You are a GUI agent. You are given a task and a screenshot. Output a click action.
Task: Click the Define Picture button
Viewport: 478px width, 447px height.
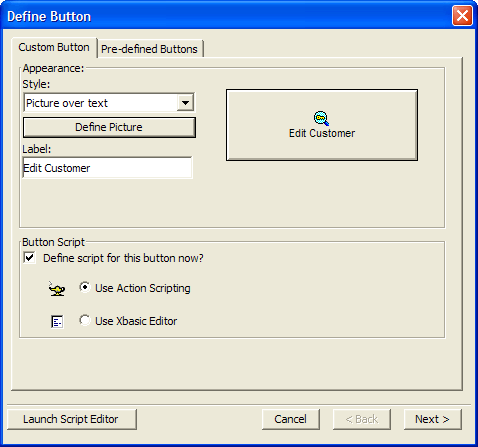109,127
